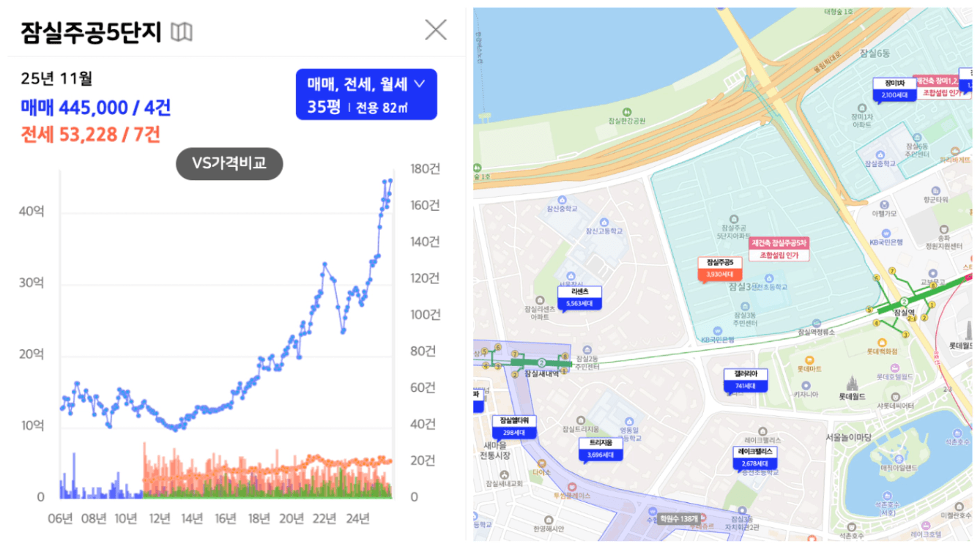Select the 롯데호텔월드 hotel icon

[894, 368]
